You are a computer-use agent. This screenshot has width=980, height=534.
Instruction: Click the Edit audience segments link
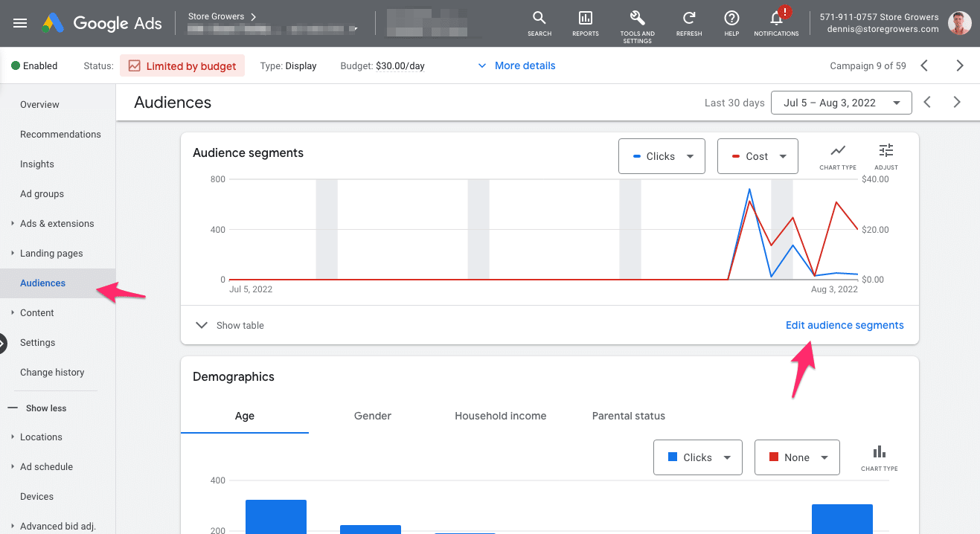pyautogui.click(x=845, y=325)
